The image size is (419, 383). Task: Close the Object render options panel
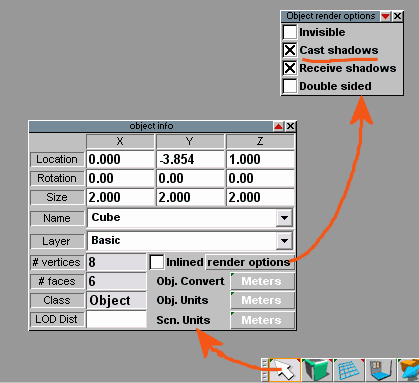tap(397, 16)
